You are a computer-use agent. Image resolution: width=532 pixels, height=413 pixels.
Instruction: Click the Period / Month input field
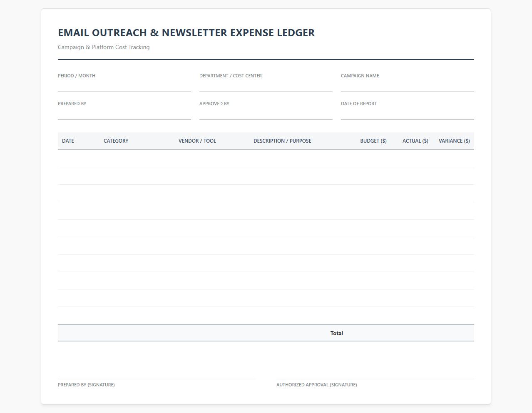[x=124, y=86]
